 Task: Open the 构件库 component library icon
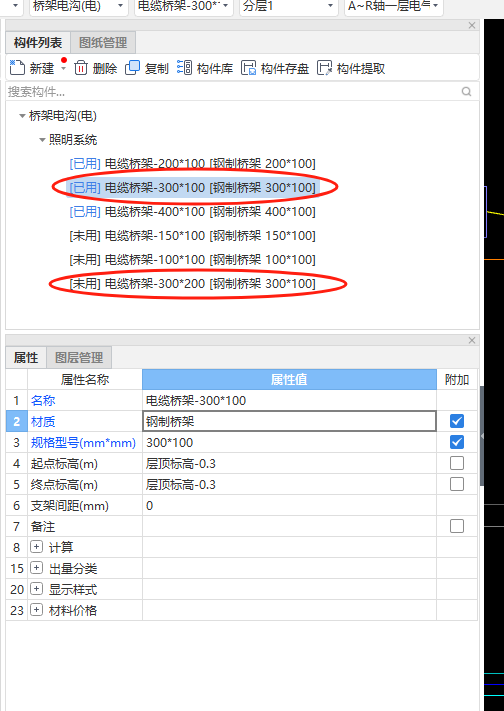pyautogui.click(x=184, y=68)
